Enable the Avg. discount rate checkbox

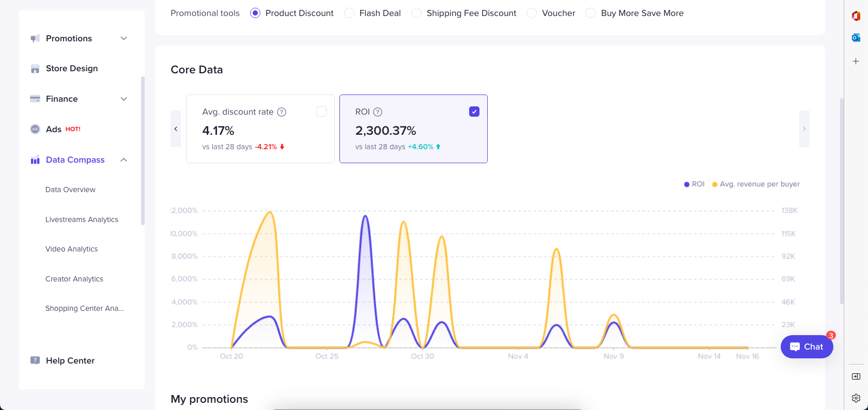[321, 112]
